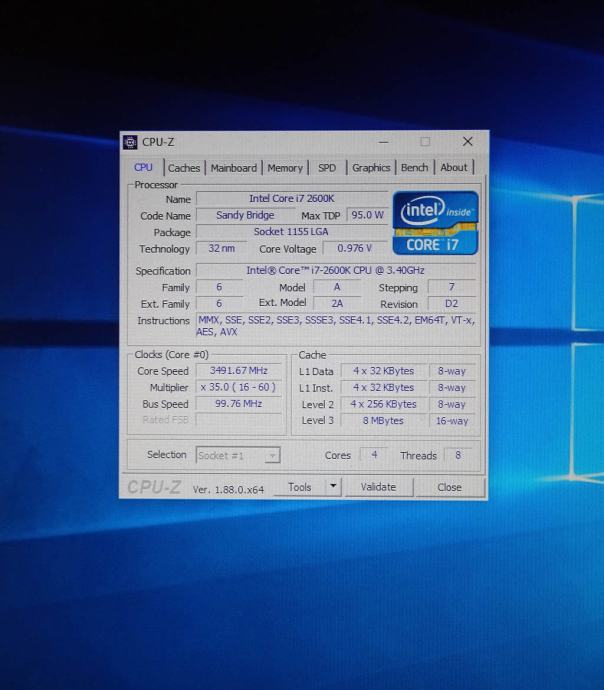Image resolution: width=604 pixels, height=690 pixels.
Task: Minimize the CPU-Z window
Action: coord(384,142)
